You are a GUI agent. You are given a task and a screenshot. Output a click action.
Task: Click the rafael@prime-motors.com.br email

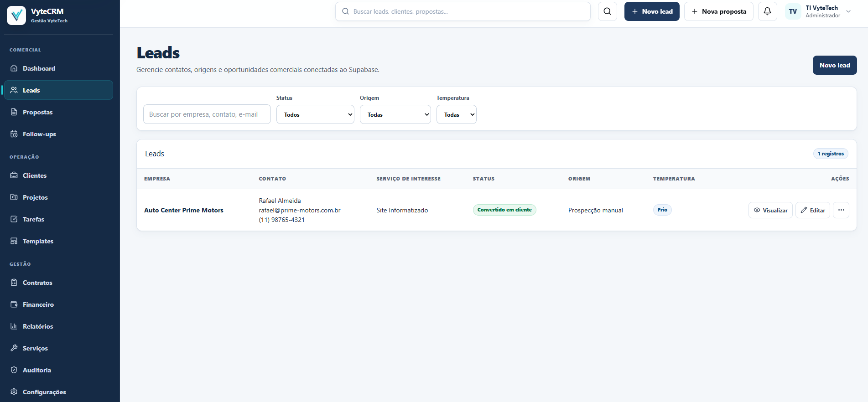(x=300, y=210)
